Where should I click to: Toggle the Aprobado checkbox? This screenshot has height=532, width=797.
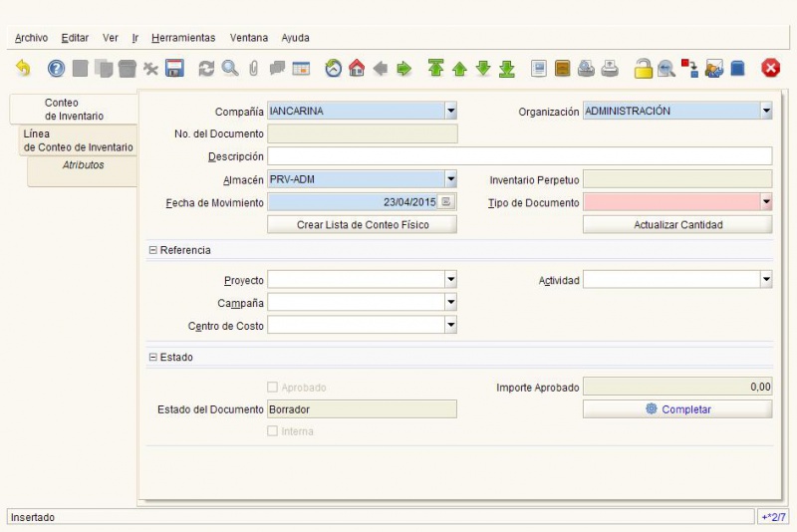coord(272,388)
